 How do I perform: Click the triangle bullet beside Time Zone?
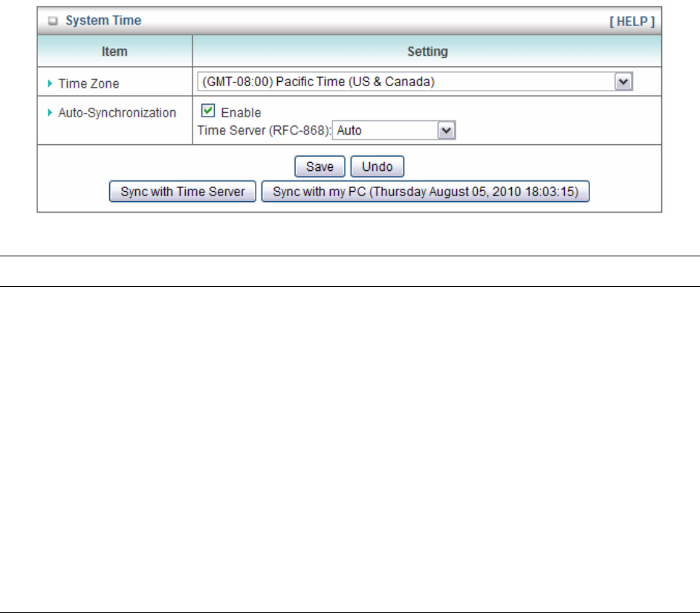click(51, 84)
